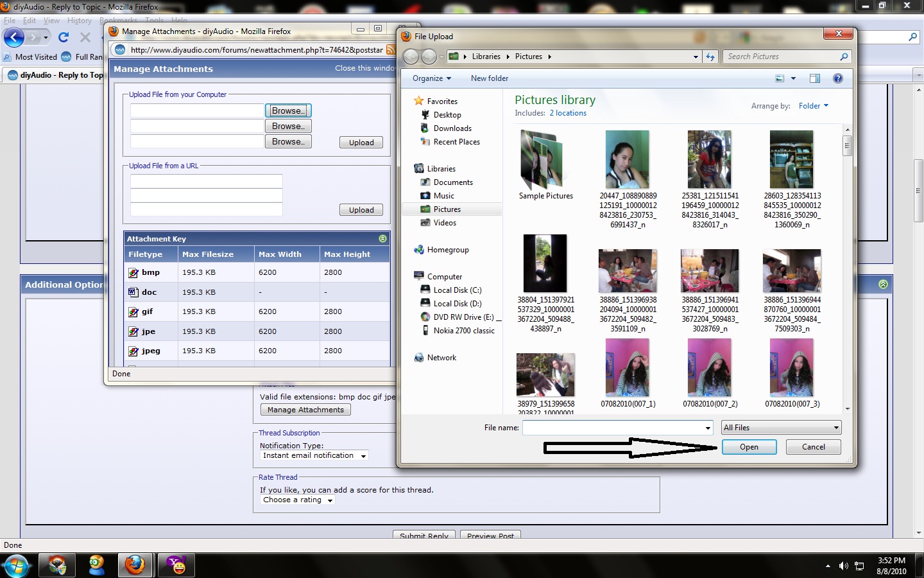Click the volume icon in system tray
The height and width of the screenshot is (578, 924).
point(843,566)
